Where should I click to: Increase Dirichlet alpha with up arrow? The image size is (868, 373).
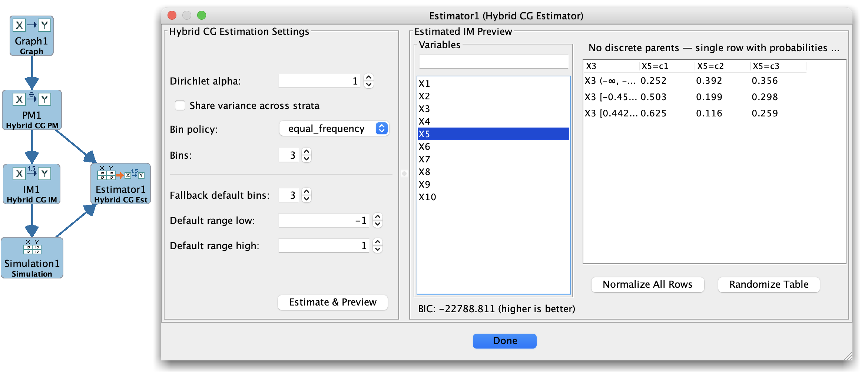pos(369,77)
